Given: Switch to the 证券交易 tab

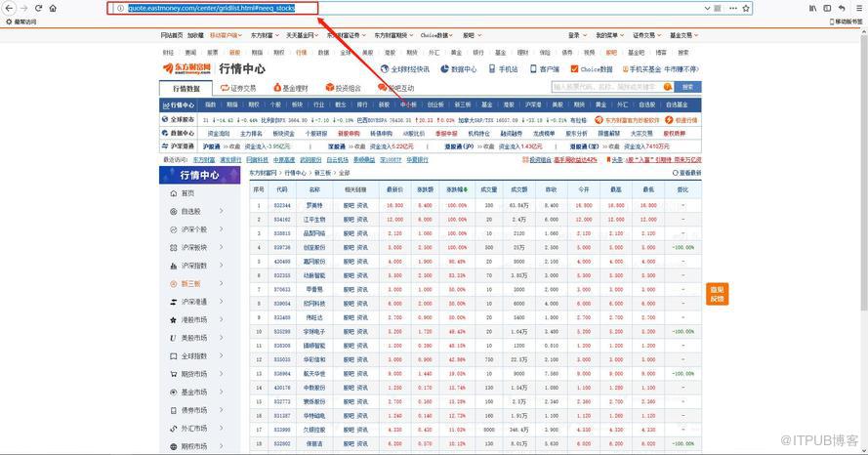Looking at the screenshot, I should (x=238, y=88).
